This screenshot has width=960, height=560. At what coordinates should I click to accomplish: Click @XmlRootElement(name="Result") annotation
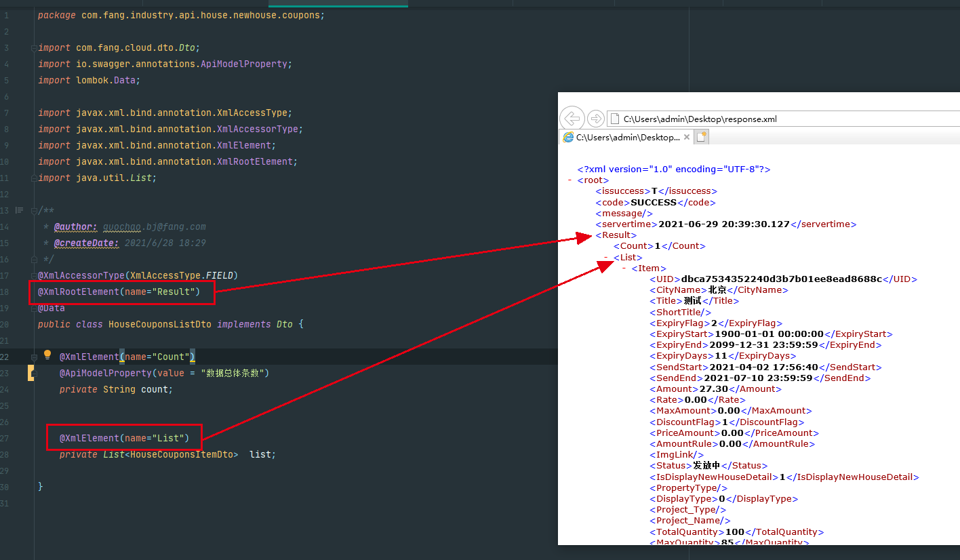[119, 292]
